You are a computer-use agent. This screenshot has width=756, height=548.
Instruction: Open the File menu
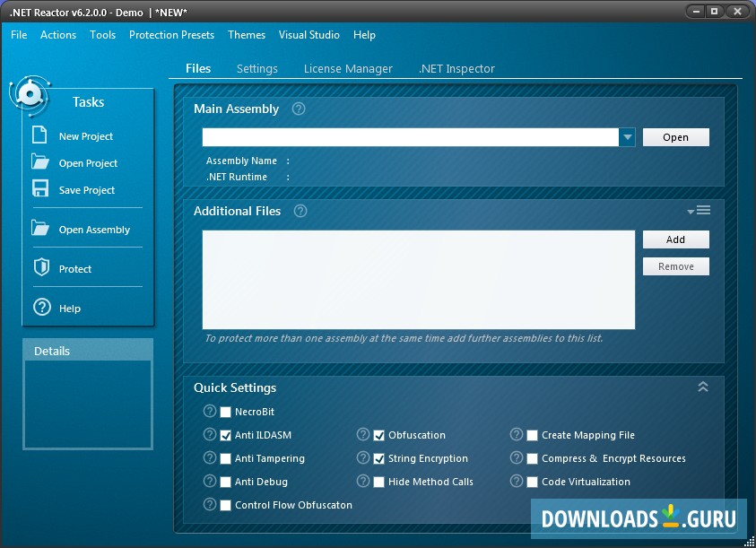tap(19, 35)
